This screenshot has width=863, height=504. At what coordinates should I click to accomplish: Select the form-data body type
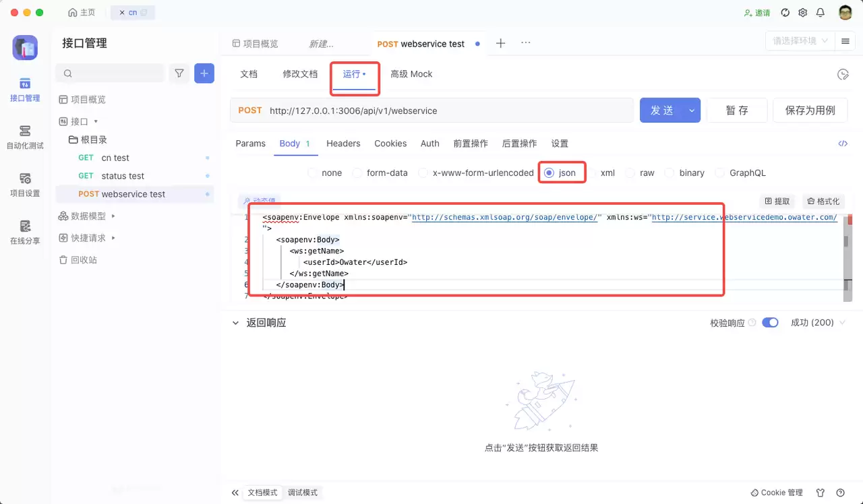click(380, 173)
